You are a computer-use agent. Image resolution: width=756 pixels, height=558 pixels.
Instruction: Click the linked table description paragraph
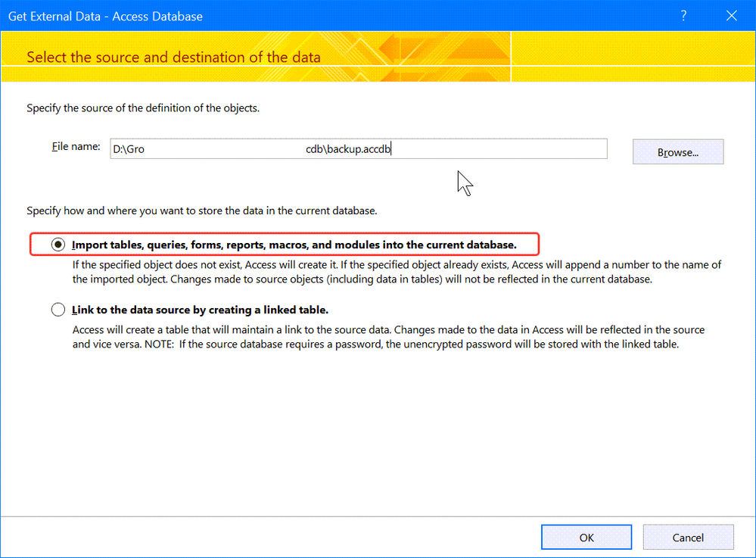tap(389, 337)
